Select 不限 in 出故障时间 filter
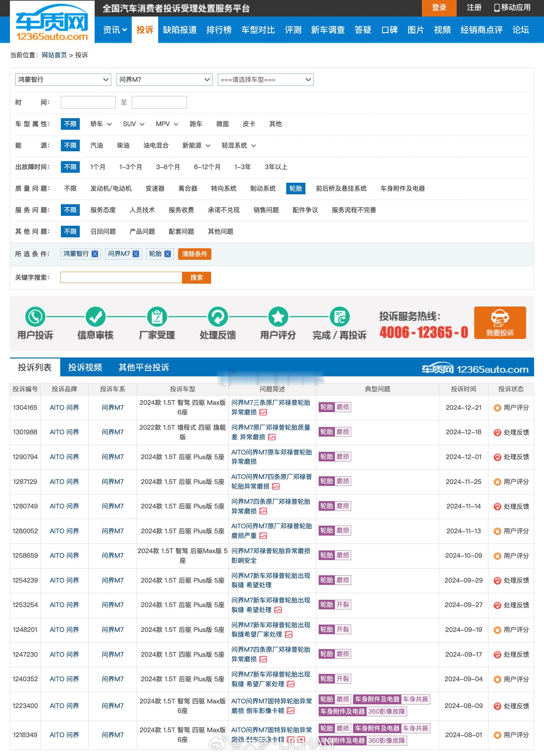This screenshot has height=756, width=544. point(70,167)
